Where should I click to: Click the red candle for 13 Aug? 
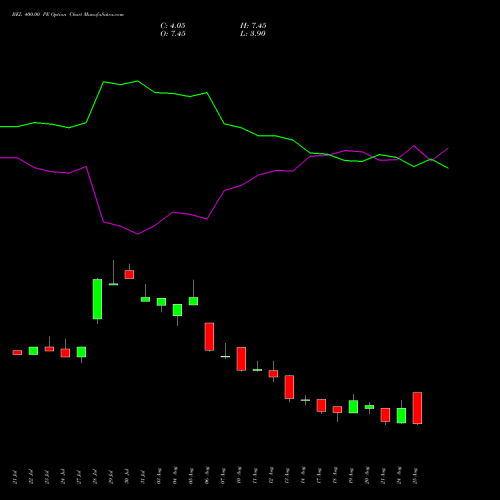[289, 387]
